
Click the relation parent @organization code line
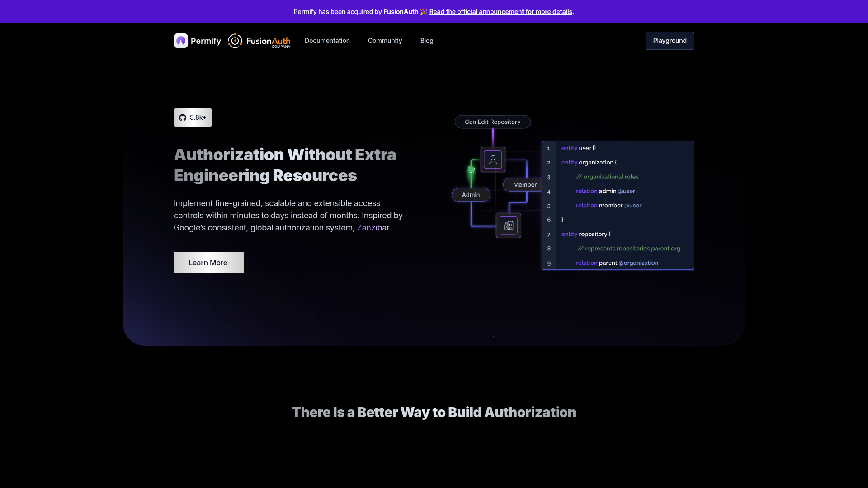(617, 263)
